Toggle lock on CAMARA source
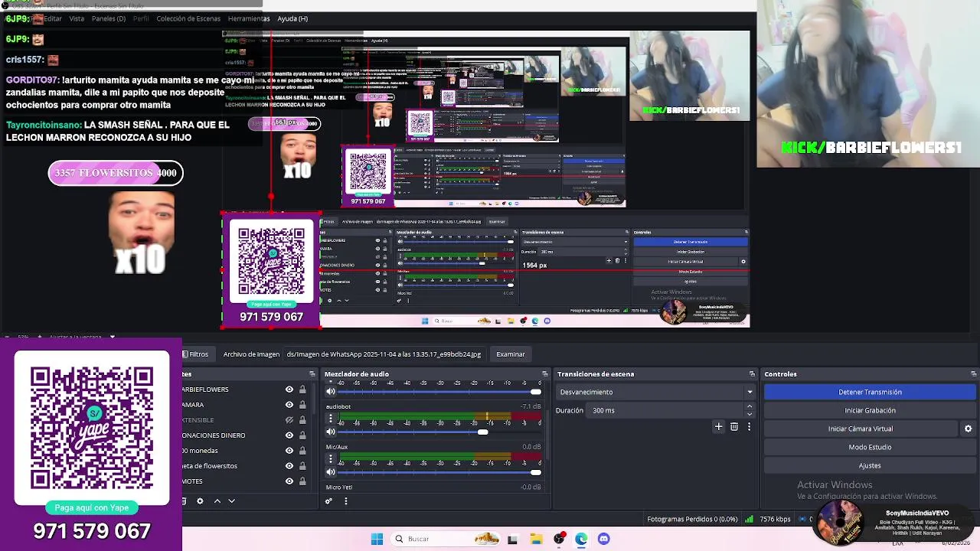Screen dimensions: 980x551 click(x=302, y=405)
